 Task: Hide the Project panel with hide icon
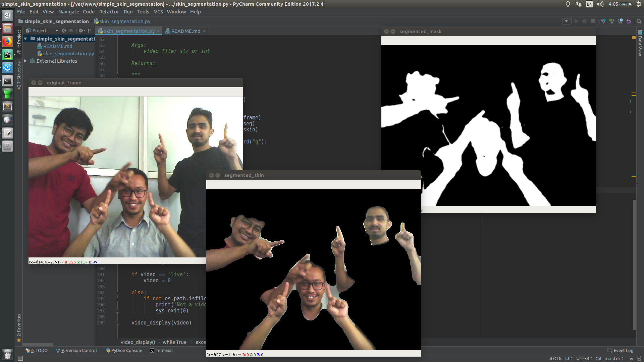pos(90,31)
